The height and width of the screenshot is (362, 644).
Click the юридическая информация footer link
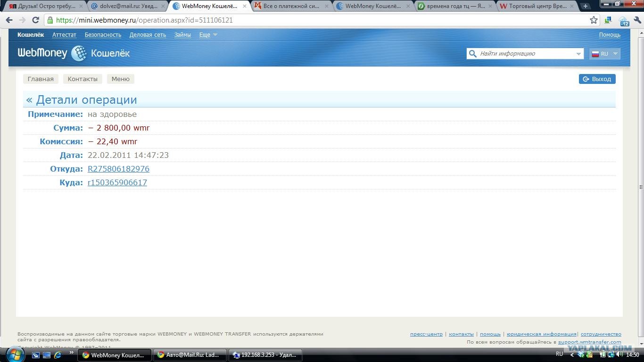[x=542, y=334]
